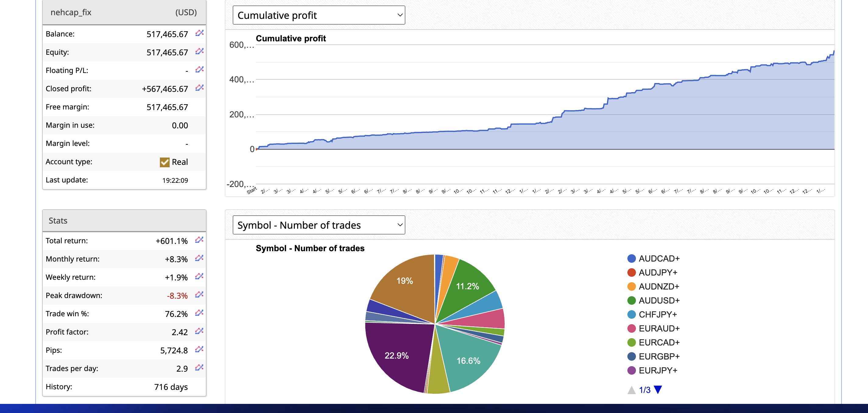Click the AUDUSD+ green legend swatch
868x413 pixels.
[631, 300]
